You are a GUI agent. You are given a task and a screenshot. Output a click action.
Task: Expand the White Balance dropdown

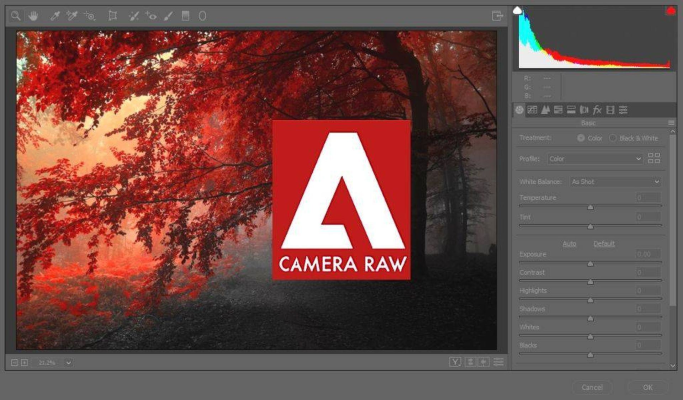point(614,182)
